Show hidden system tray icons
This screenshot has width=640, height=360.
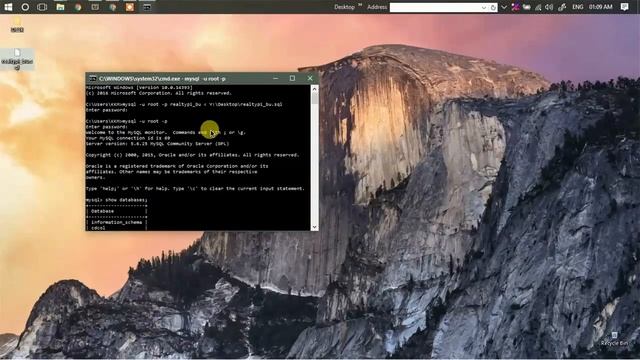(x=504, y=7)
